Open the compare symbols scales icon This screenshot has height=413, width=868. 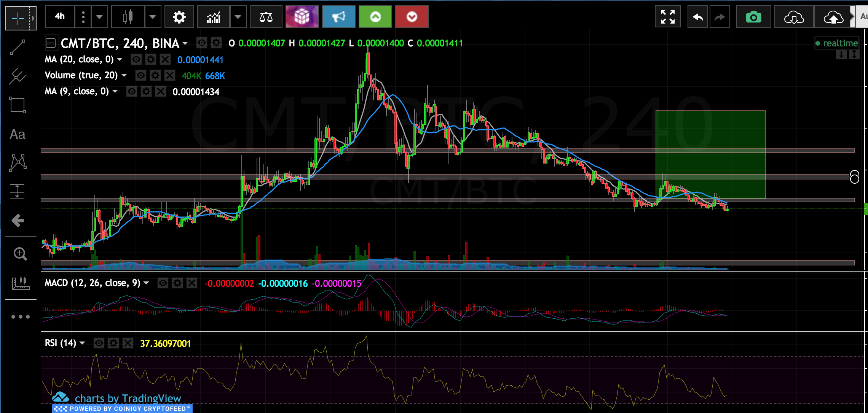[266, 17]
